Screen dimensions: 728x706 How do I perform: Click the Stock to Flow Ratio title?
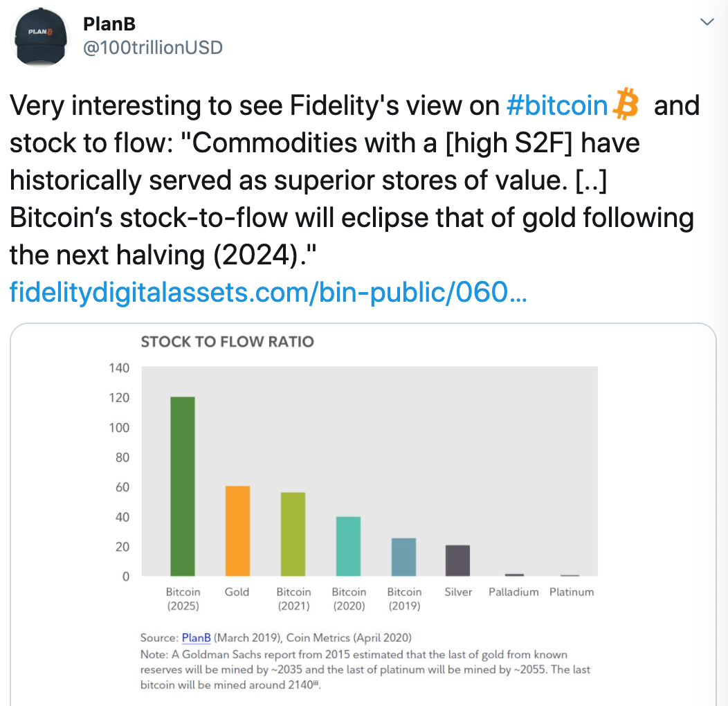[228, 342]
